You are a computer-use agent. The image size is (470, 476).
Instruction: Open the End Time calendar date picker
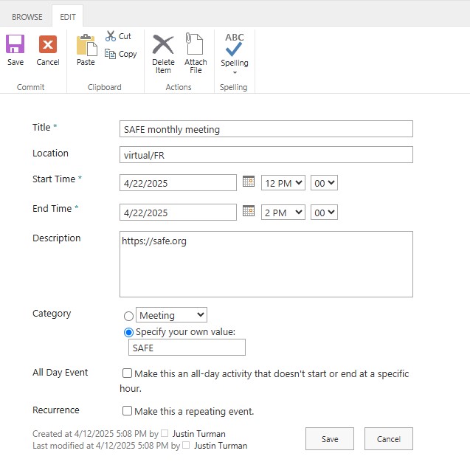click(249, 212)
